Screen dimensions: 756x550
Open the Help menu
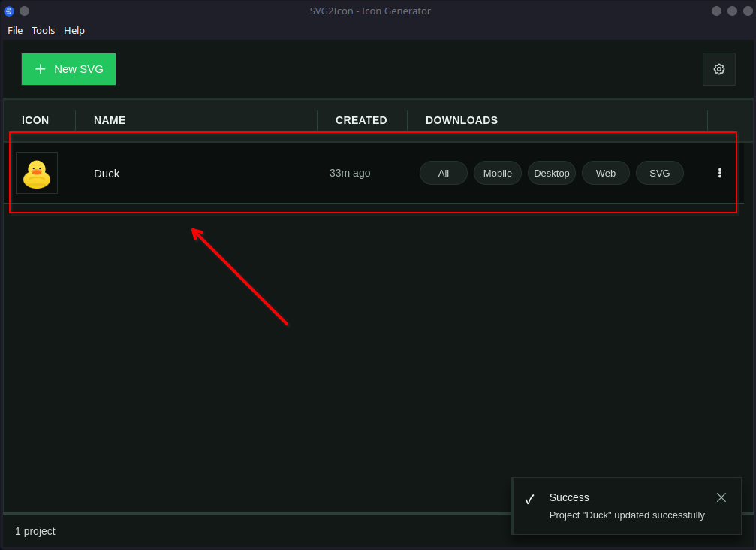tap(74, 30)
